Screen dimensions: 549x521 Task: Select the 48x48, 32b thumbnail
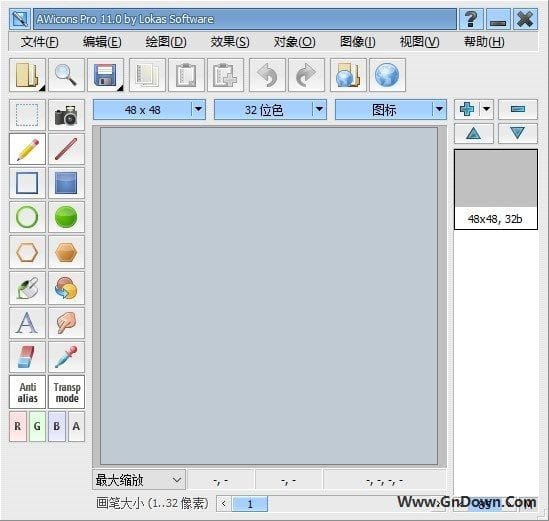(x=496, y=189)
